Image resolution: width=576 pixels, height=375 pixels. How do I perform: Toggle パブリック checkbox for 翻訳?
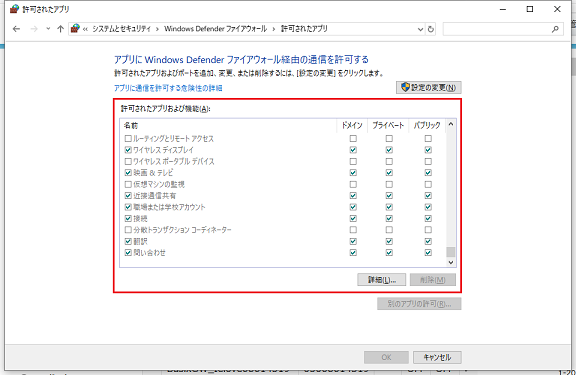pyautogui.click(x=428, y=241)
